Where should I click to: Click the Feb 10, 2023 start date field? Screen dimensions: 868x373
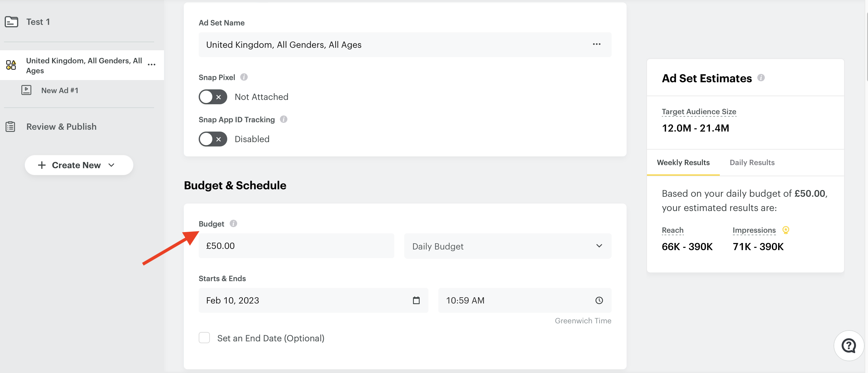point(313,300)
